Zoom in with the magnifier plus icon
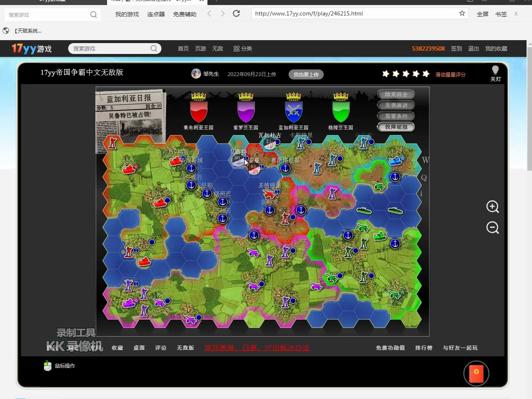This screenshot has width=532, height=399. point(493,207)
